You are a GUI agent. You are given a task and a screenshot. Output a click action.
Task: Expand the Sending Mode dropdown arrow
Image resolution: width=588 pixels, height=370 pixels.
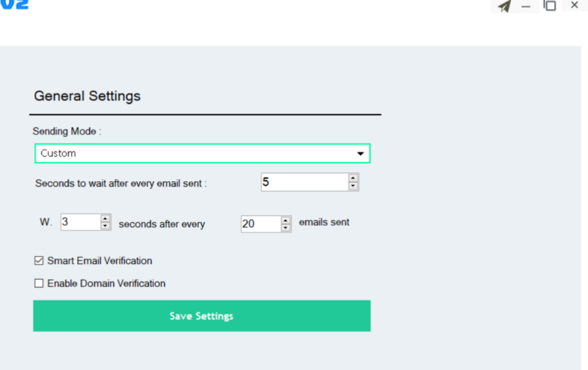click(361, 154)
